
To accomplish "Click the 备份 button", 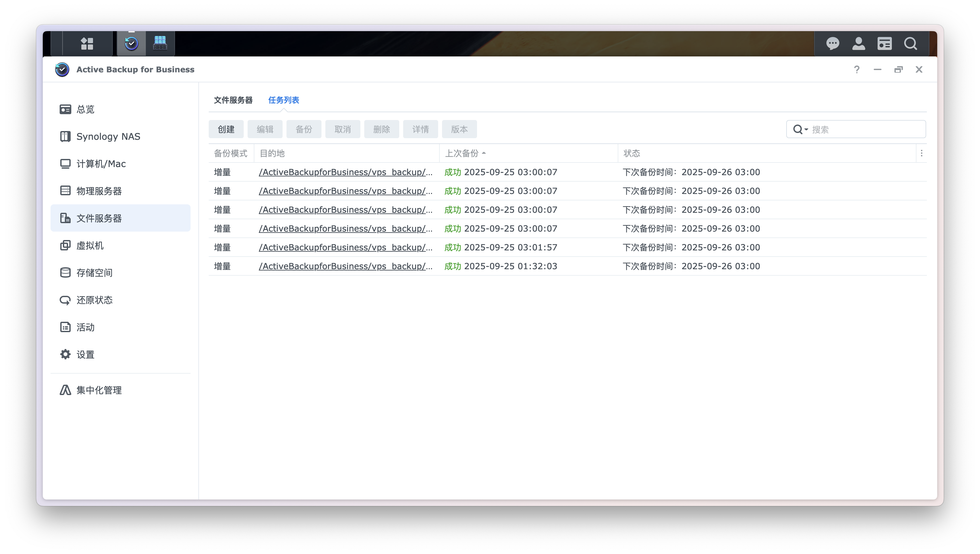I will pos(304,129).
